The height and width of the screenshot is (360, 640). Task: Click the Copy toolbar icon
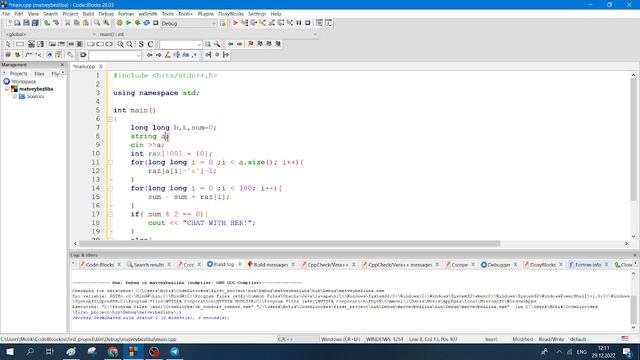(76, 23)
